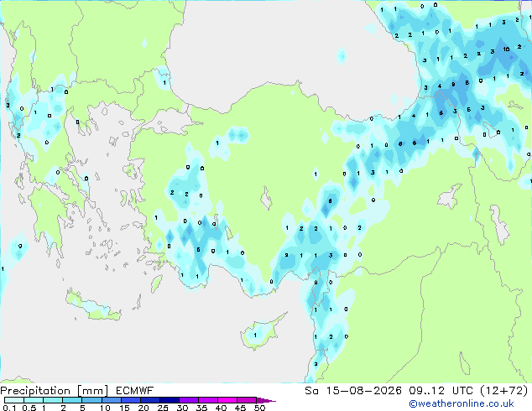Click the '09..12 UTC' time range text
The image size is (532, 411).
click(x=441, y=391)
